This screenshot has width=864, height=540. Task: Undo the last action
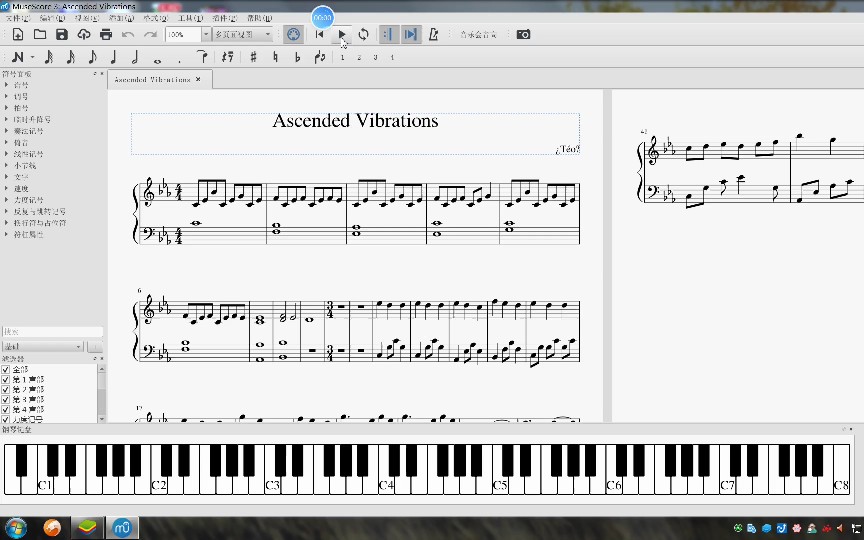point(128,34)
